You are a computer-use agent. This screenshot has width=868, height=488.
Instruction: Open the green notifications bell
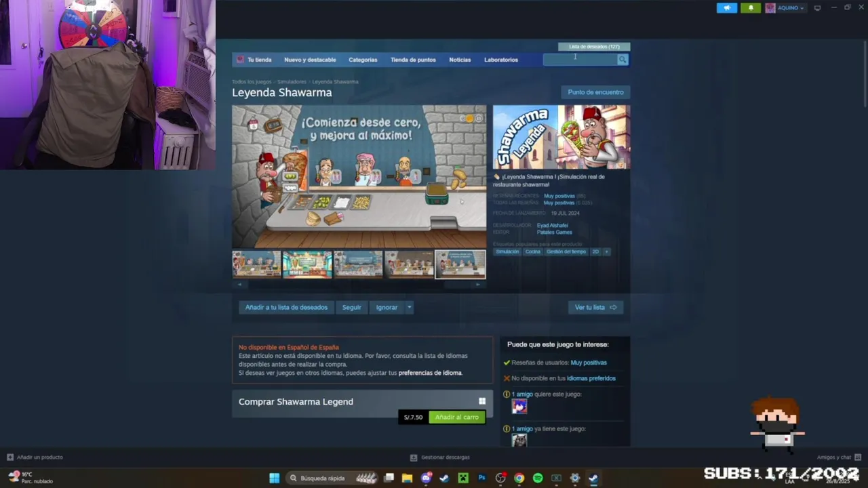[751, 8]
